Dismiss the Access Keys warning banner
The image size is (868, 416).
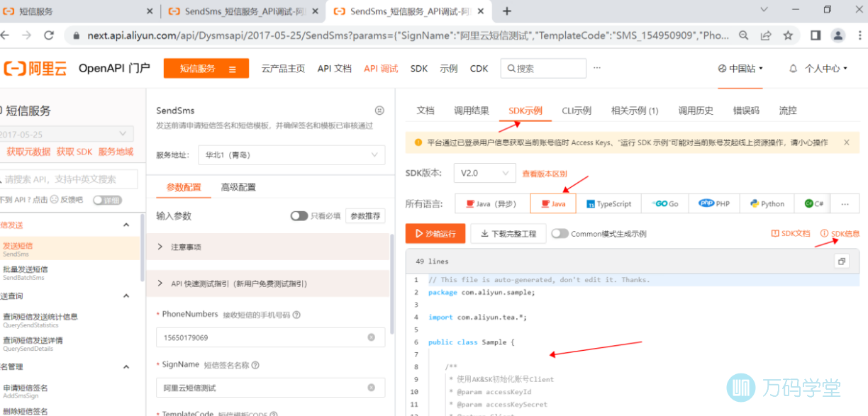(847, 142)
